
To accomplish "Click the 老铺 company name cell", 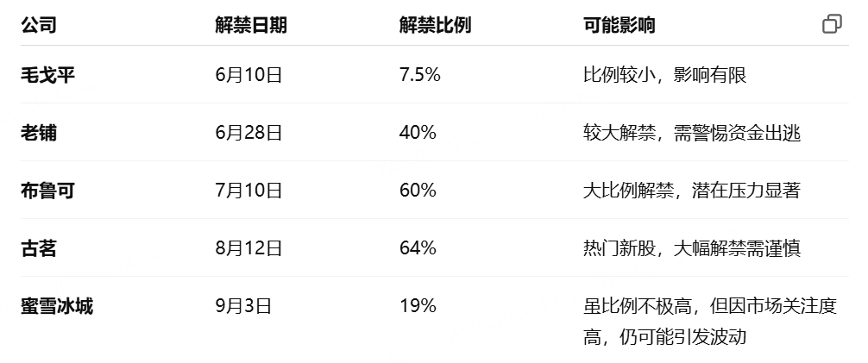I will point(39,133).
